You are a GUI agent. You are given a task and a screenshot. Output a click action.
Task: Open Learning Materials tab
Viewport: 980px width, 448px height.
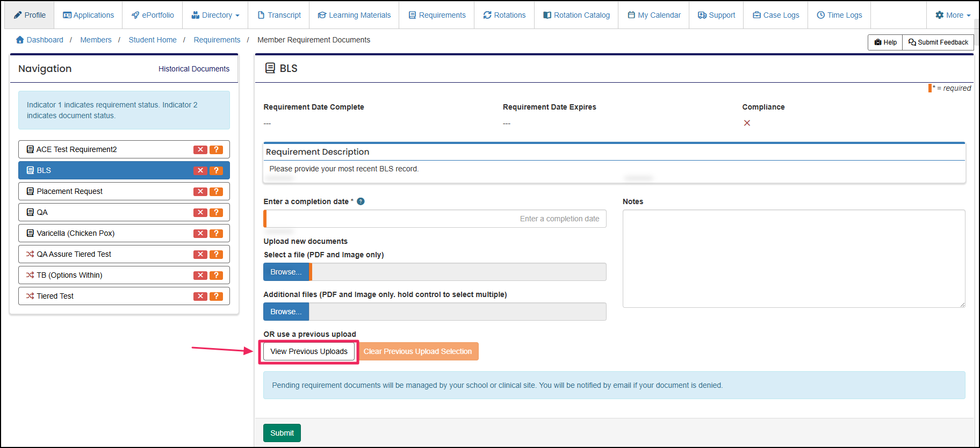click(354, 15)
